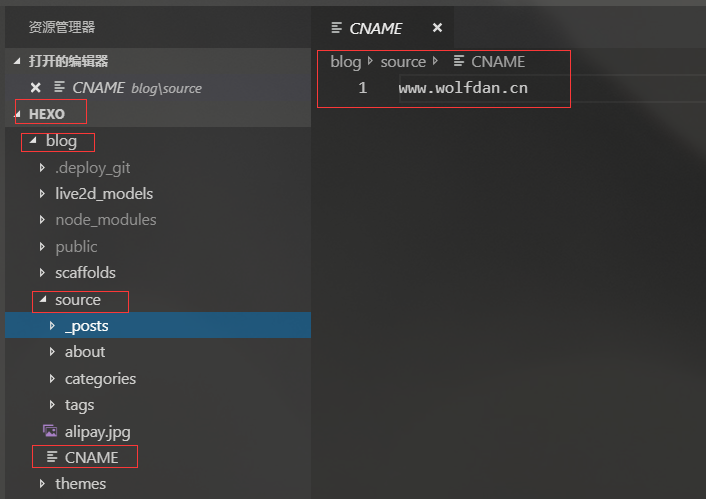Open the themes folder
The height and width of the screenshot is (499, 706).
[80, 484]
